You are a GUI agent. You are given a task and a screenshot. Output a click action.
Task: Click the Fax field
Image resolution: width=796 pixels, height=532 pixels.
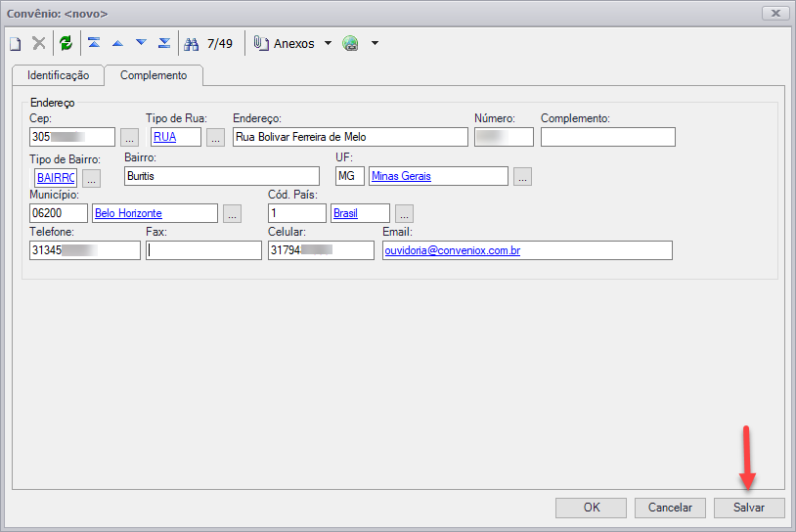click(203, 250)
